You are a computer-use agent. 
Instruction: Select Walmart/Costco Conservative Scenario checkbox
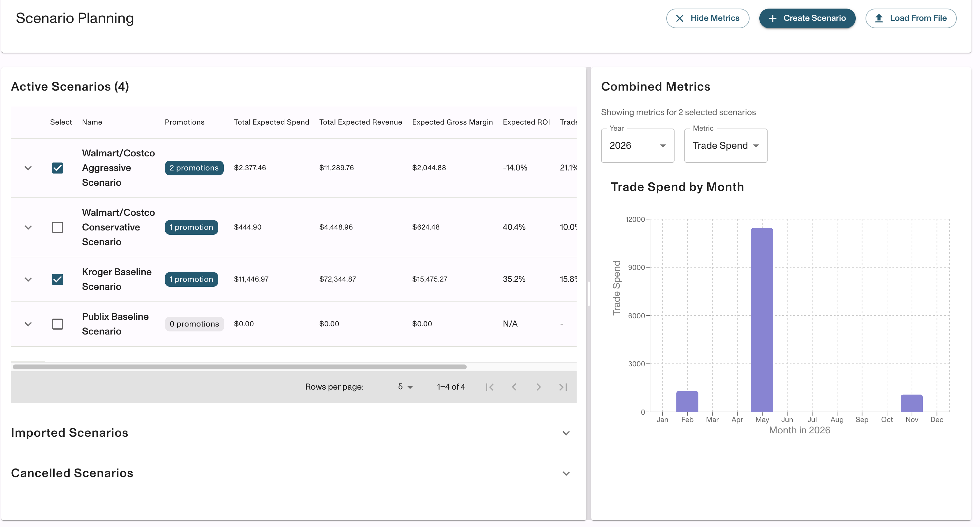tap(58, 227)
